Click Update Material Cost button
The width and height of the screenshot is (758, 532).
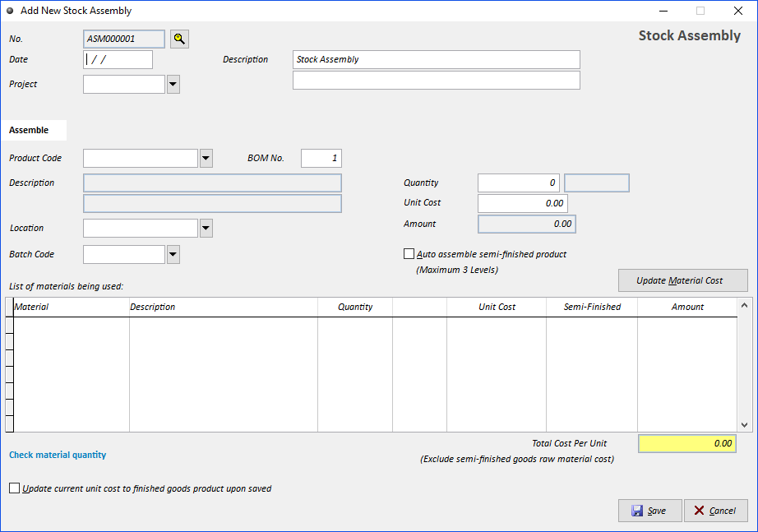[682, 280]
